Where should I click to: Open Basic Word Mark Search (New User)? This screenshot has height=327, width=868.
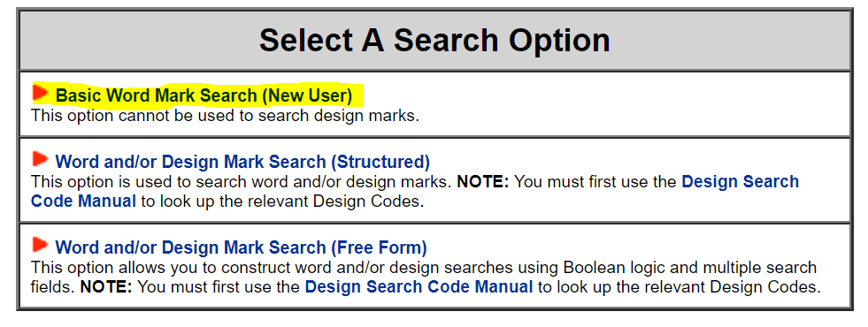(204, 95)
